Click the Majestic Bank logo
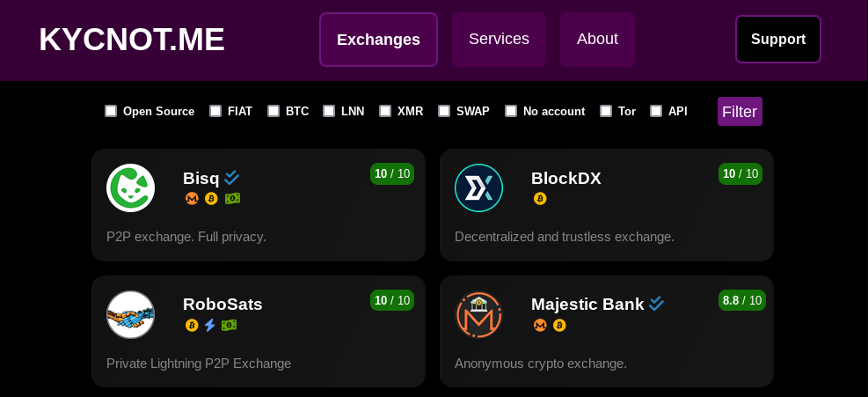This screenshot has height=397, width=868. [478, 314]
